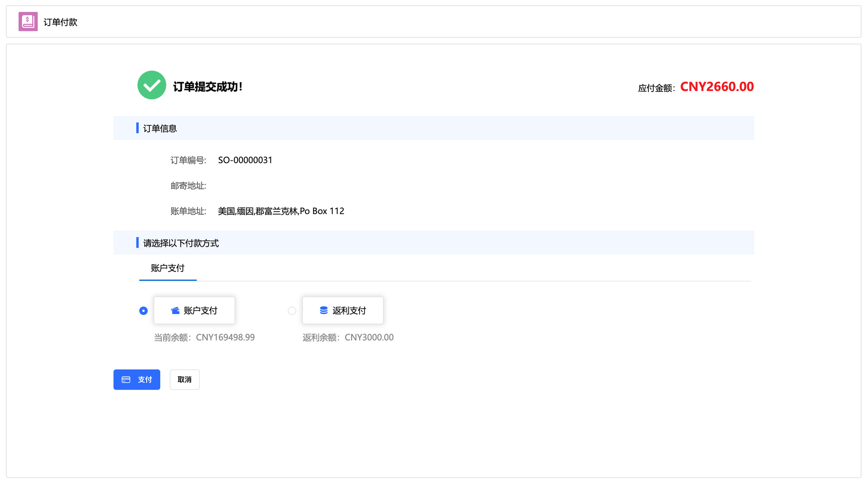Click the red CNY2660.00 amount
The image size is (868, 482).
tap(717, 87)
